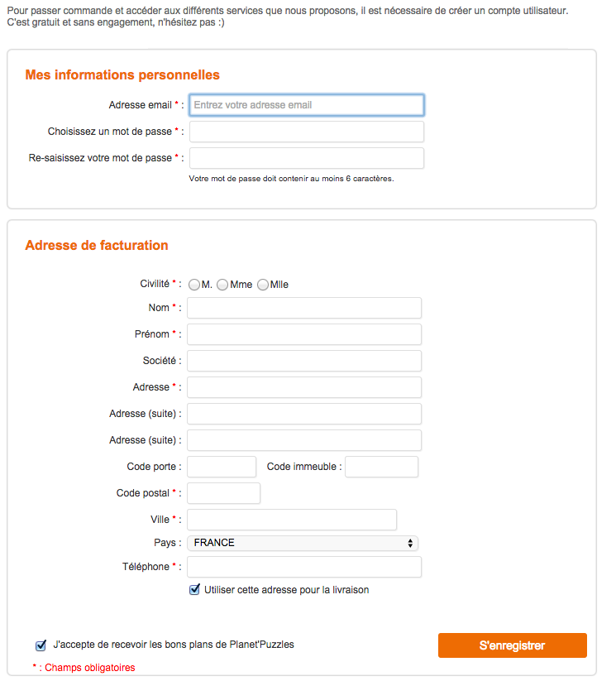Click the Téléphone input box

pos(304,567)
